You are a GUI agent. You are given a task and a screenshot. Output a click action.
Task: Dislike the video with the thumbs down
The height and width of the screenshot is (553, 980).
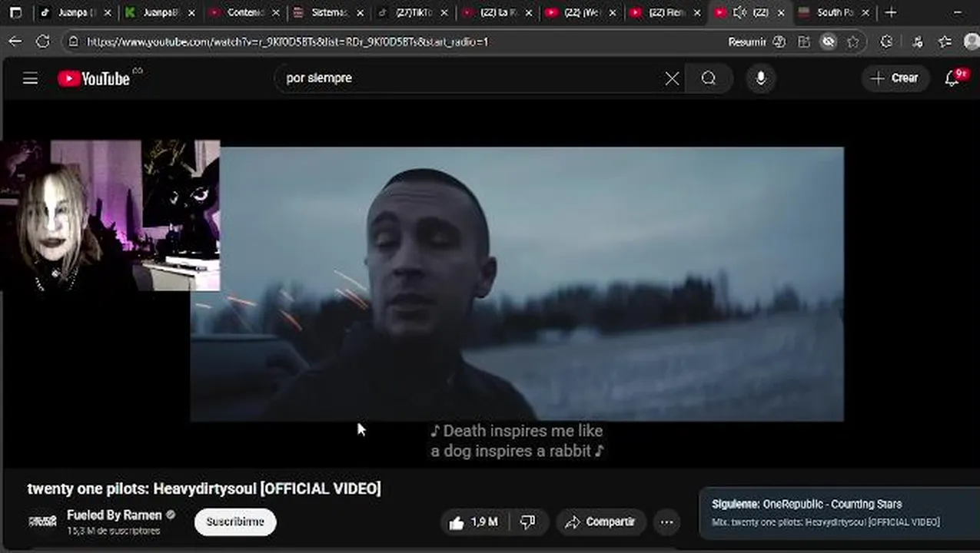pyautogui.click(x=528, y=522)
